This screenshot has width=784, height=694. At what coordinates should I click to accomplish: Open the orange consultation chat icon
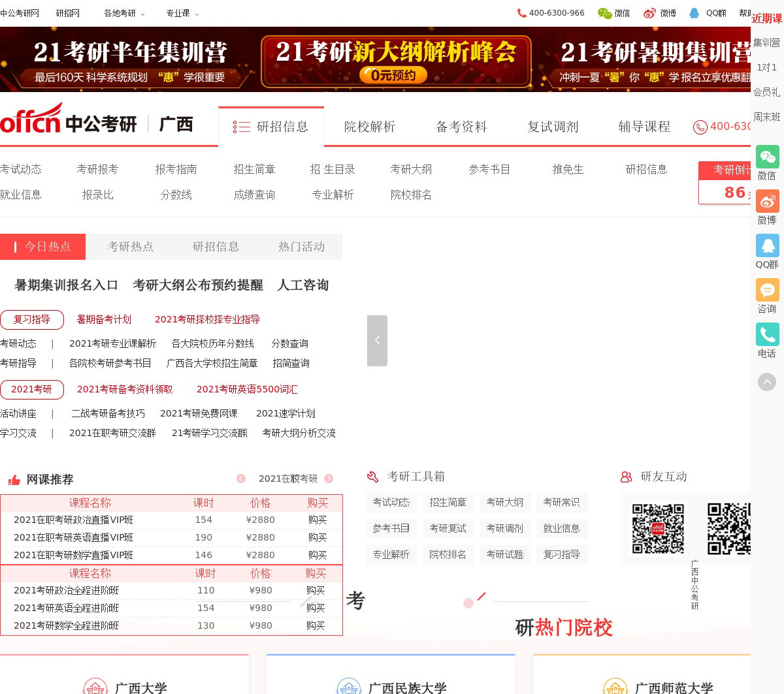pyautogui.click(x=767, y=291)
